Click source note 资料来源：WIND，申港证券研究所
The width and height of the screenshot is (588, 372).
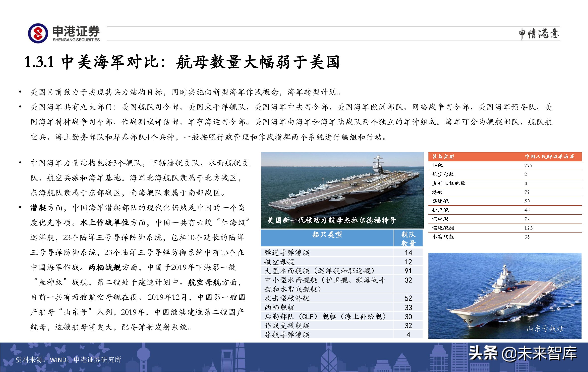pyautogui.click(x=68, y=360)
